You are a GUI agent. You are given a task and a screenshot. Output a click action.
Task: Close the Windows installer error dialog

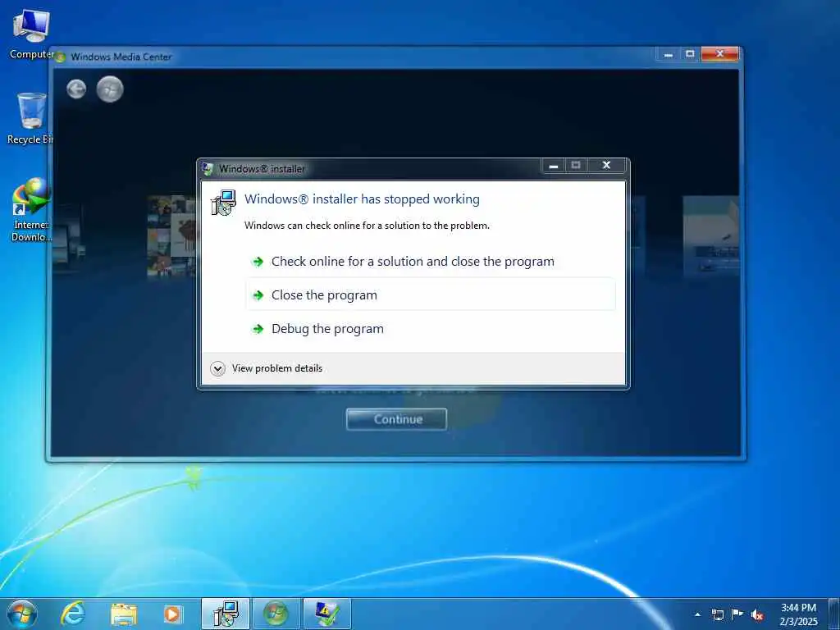pos(606,166)
